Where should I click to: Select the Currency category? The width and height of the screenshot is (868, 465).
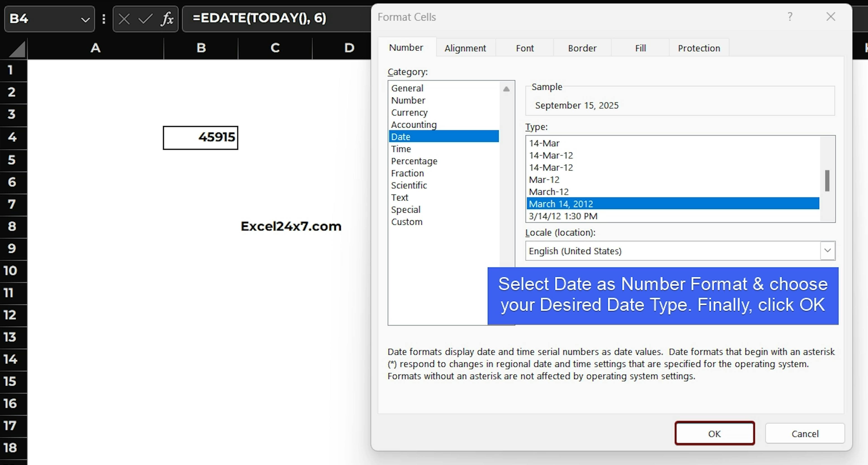[x=409, y=112]
